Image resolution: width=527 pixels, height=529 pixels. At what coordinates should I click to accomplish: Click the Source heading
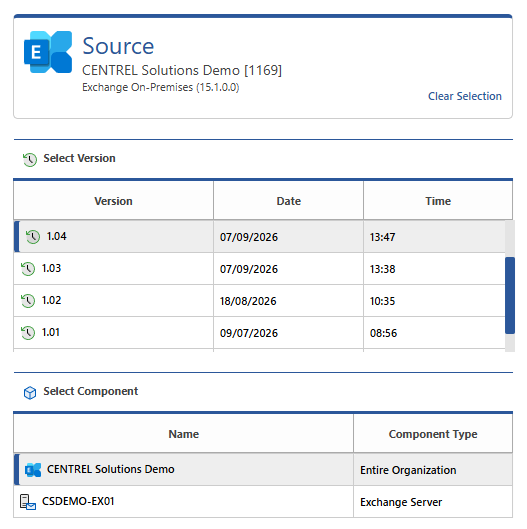click(x=118, y=46)
